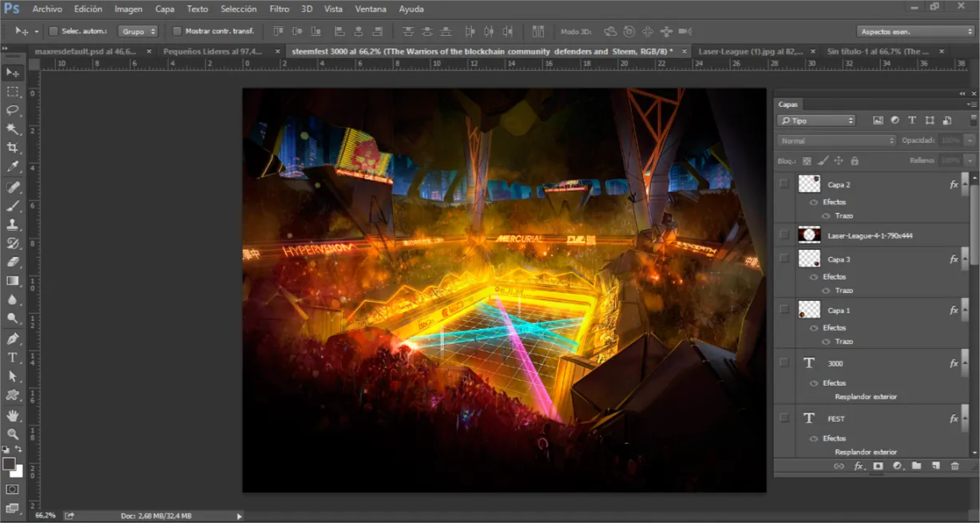Screen dimensions: 980x523
Task: Select the Healing Brush tool
Action: [x=13, y=188]
